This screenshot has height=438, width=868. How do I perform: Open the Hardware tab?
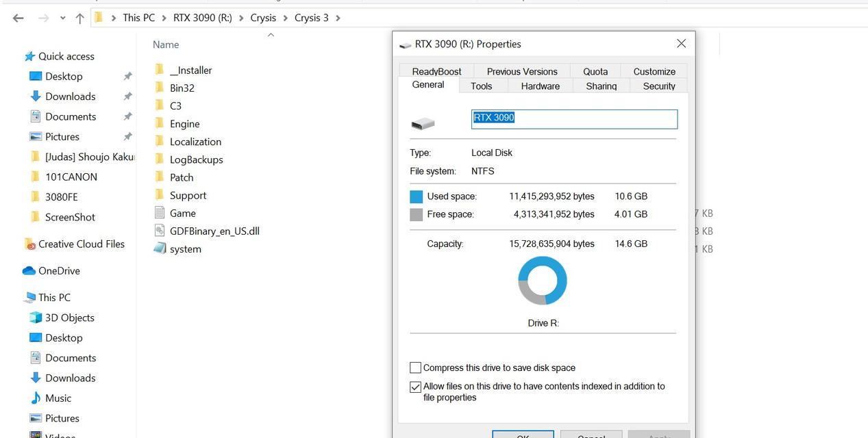[x=541, y=86]
